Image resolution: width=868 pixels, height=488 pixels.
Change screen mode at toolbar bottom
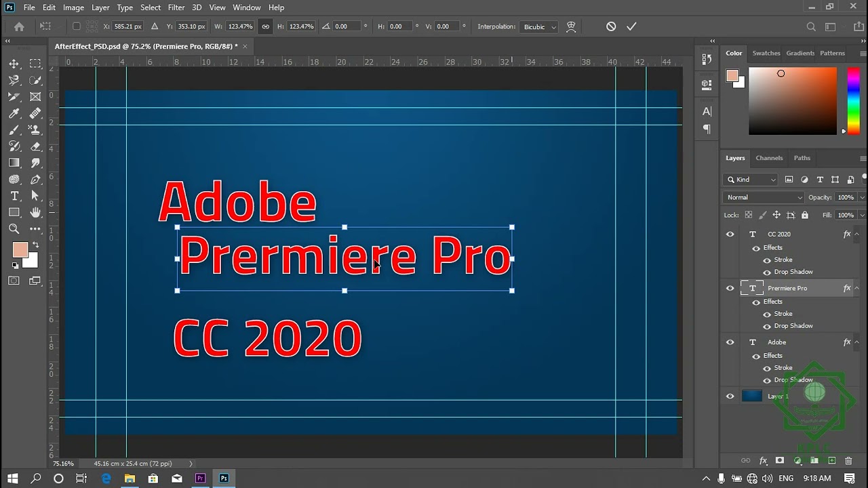click(x=35, y=281)
